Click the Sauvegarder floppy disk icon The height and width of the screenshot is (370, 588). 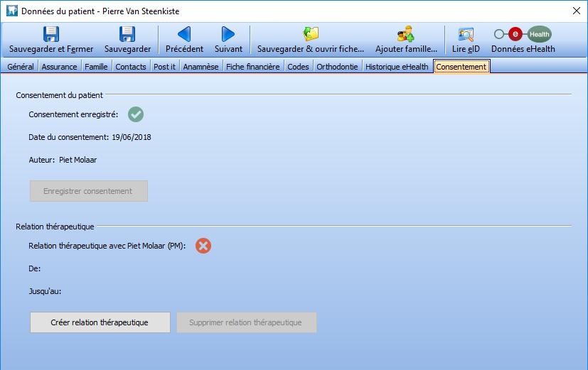pyautogui.click(x=127, y=34)
